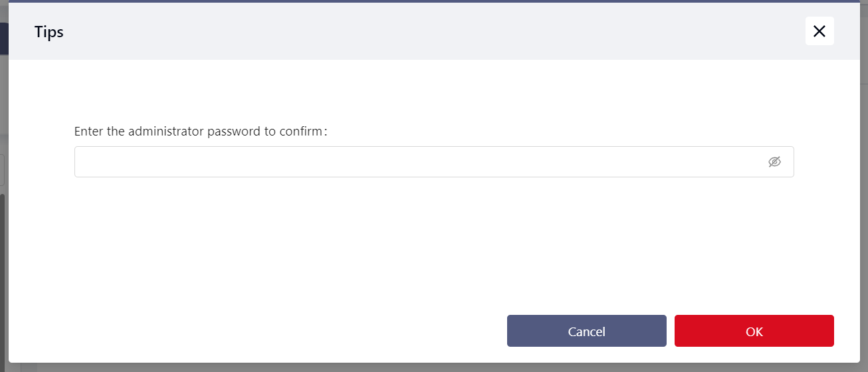The image size is (868, 372).
Task: Click the Tips dialog title
Action: tap(49, 31)
